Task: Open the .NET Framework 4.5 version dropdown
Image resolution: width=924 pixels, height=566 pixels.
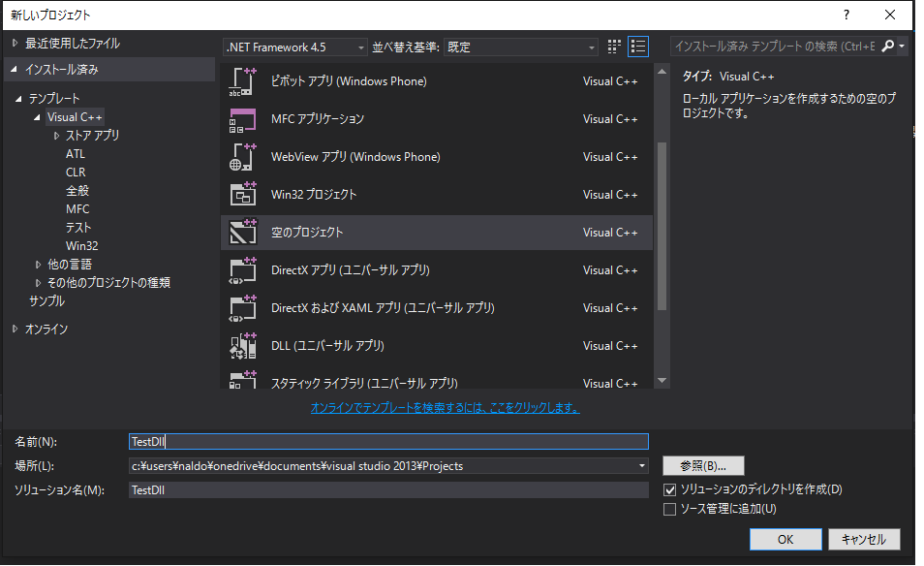Action: 295,47
